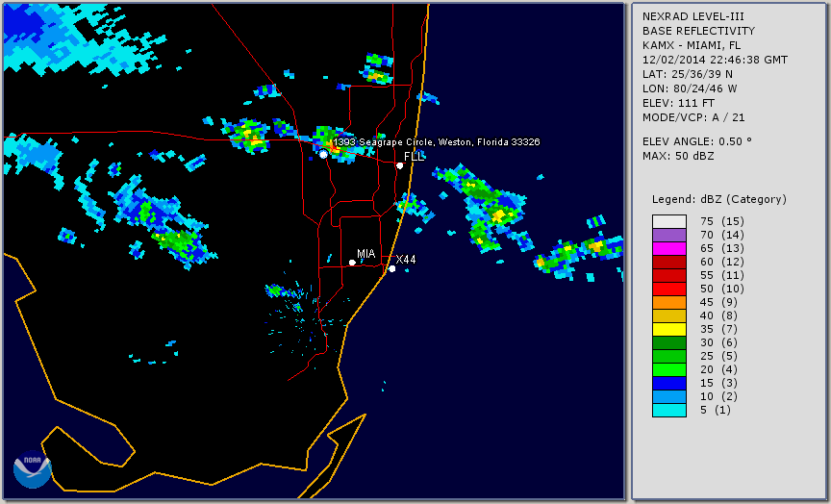Select the 25 dBZ green legend swatch
The width and height of the screenshot is (831, 504).
(x=668, y=356)
